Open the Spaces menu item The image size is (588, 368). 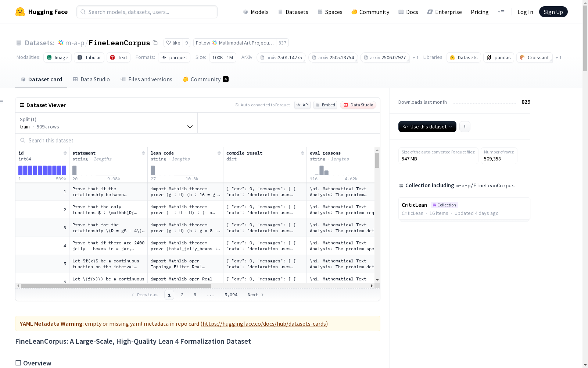point(330,12)
